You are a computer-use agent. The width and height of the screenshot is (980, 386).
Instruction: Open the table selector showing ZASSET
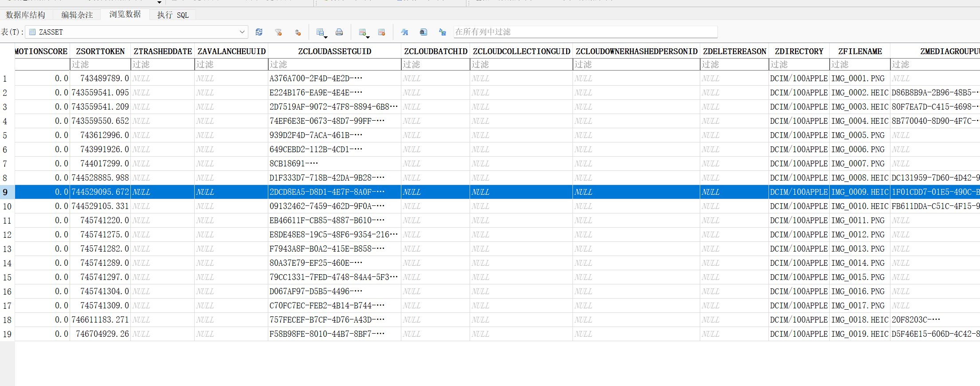tap(136, 32)
